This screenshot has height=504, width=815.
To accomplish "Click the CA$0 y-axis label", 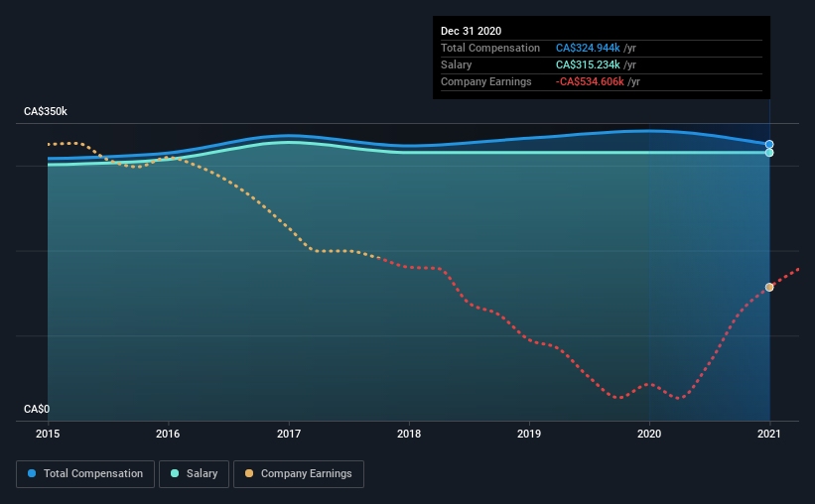I will (37, 410).
